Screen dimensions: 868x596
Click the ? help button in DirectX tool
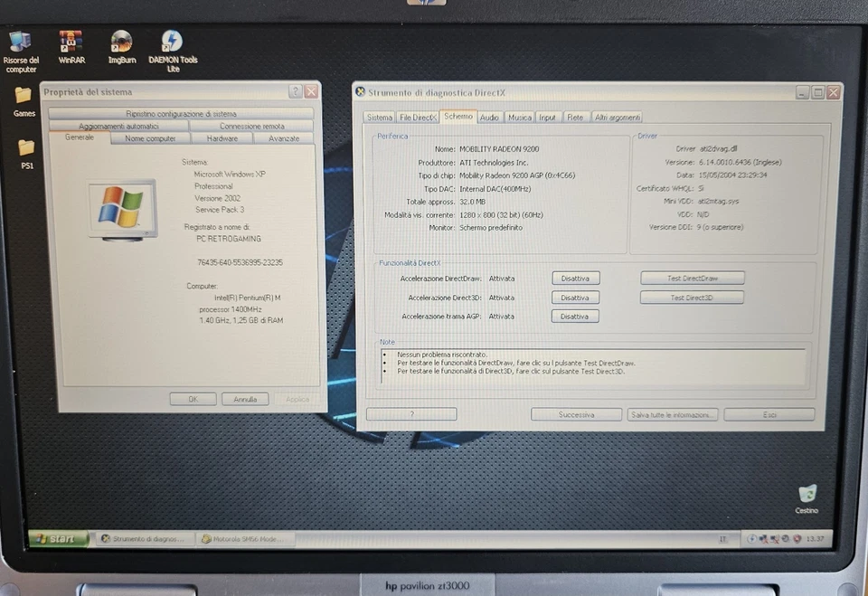click(412, 414)
